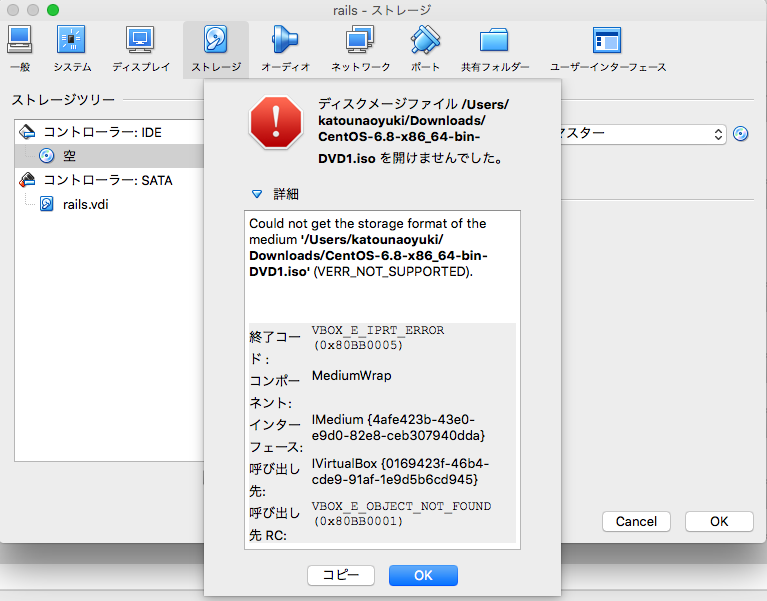Click Cancel in the settings window
767x601 pixels.
(x=636, y=521)
